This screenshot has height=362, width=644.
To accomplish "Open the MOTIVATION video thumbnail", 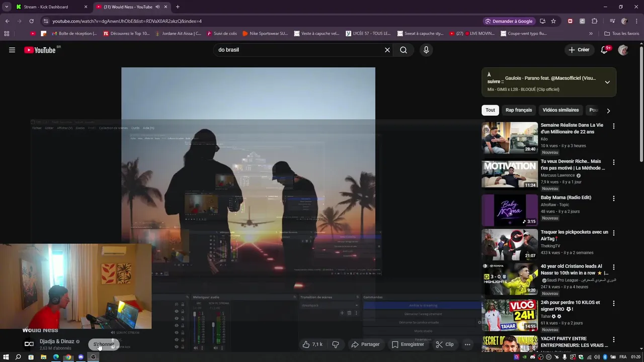I will (x=510, y=174).
